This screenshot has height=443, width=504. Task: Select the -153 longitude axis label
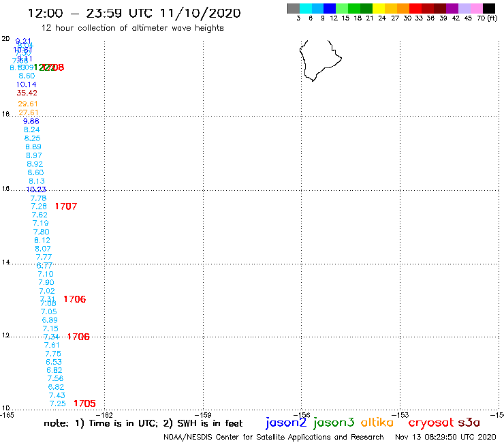coord(400,415)
